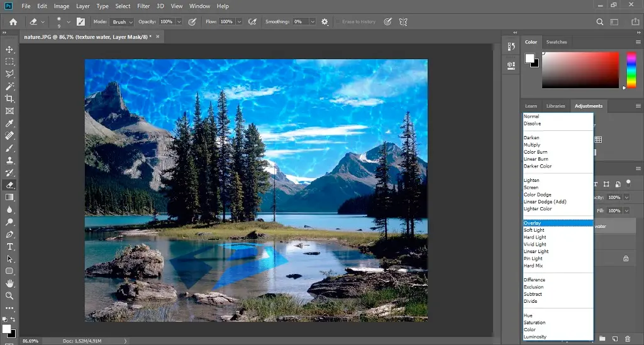Open the Filter menu

143,6
